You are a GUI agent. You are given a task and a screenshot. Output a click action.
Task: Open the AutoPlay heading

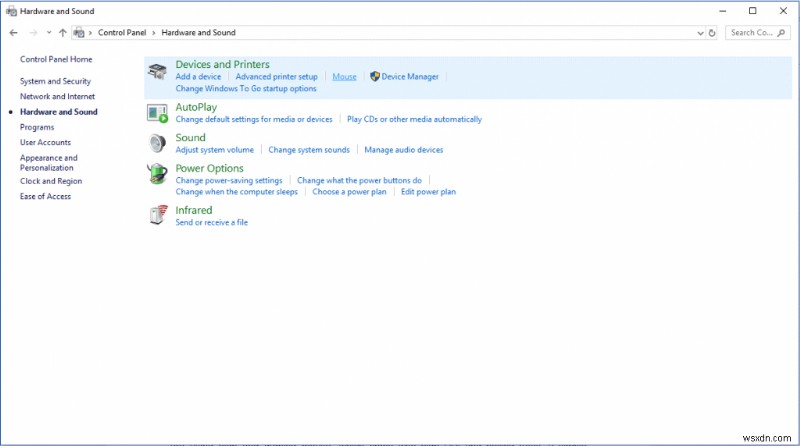click(x=196, y=107)
